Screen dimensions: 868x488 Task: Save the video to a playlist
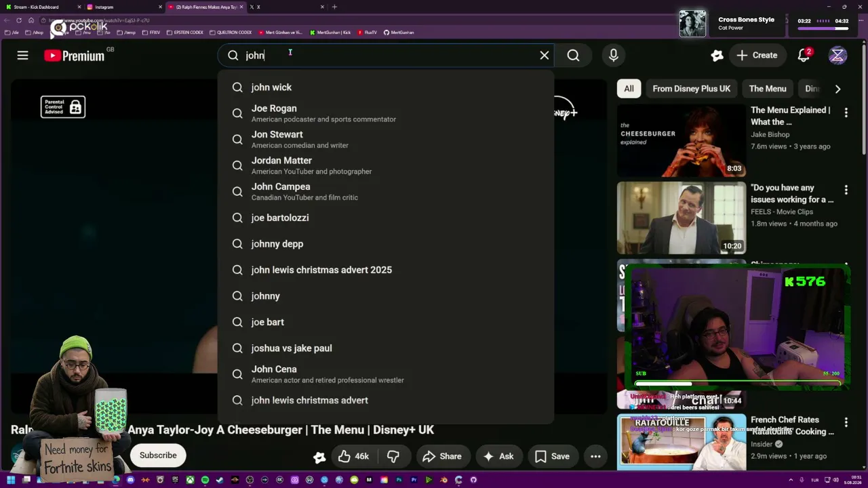coord(553,456)
